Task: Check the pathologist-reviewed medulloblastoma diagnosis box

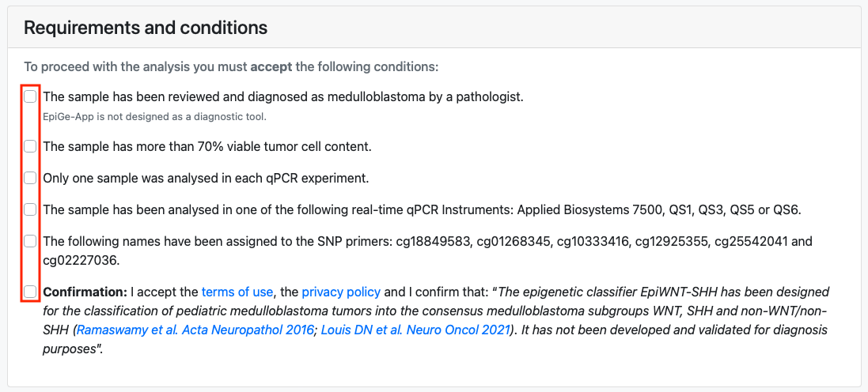Action: point(30,96)
